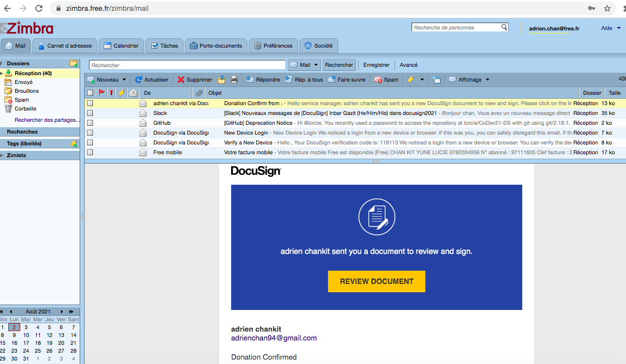Click the browser reload icon

pos(39,8)
